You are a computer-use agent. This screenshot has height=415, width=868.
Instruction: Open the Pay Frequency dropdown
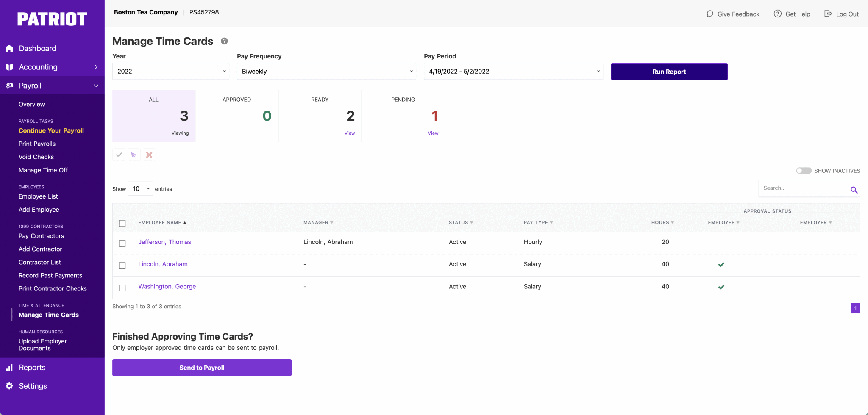pos(326,71)
